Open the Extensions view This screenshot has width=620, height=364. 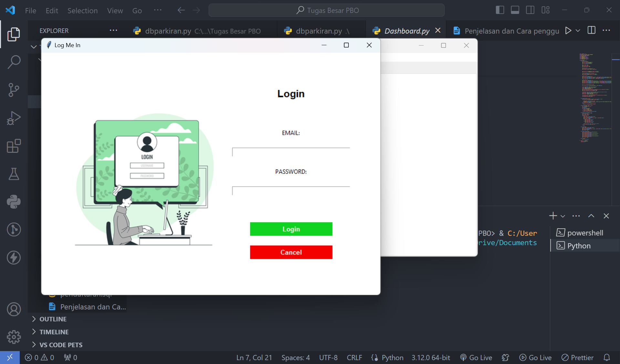(14, 146)
